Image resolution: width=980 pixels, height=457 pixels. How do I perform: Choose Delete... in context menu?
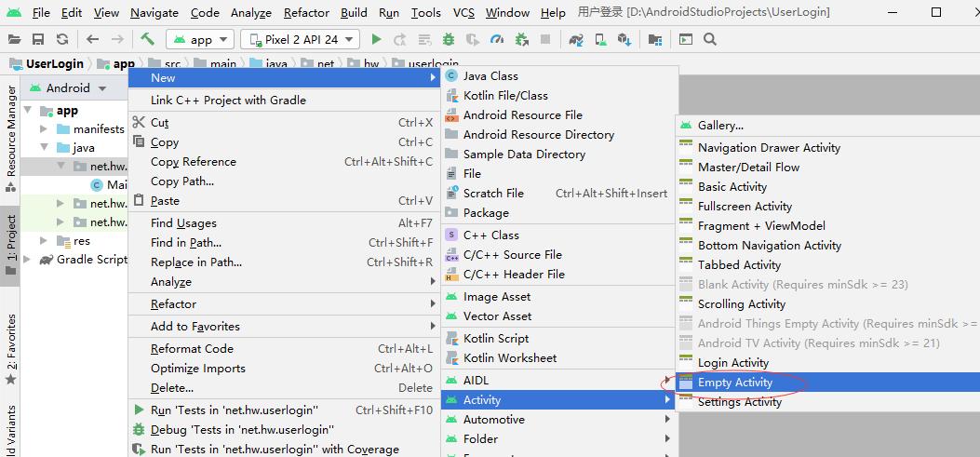[285, 388]
